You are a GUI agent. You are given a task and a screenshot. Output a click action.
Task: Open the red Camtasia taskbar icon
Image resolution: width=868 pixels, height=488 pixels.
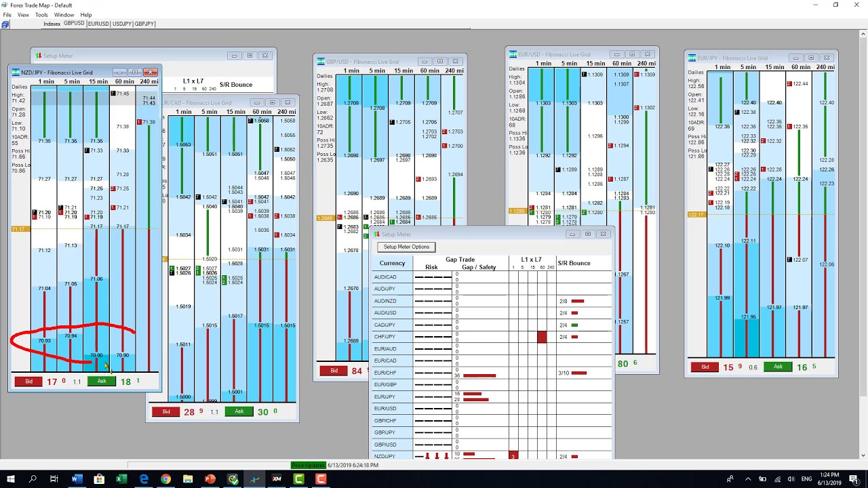coord(321,479)
